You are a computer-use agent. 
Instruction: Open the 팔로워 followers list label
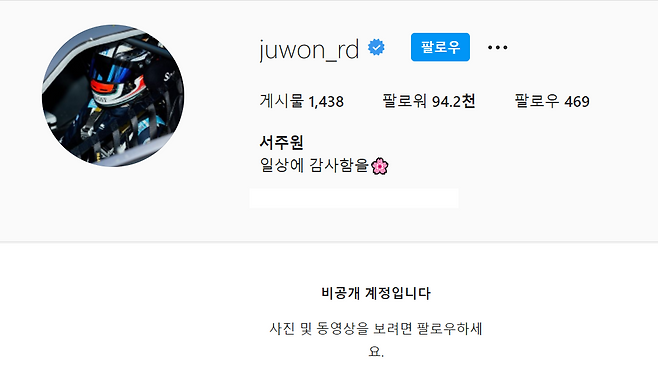point(404,101)
